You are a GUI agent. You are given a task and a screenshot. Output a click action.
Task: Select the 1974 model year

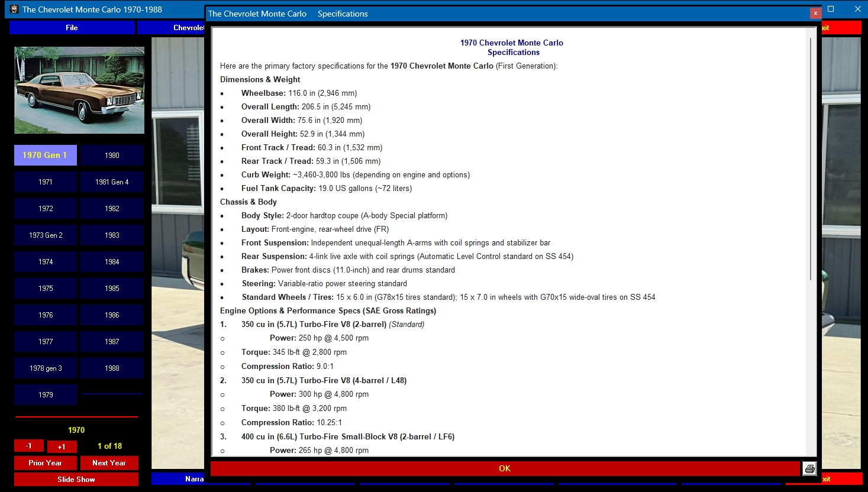46,262
